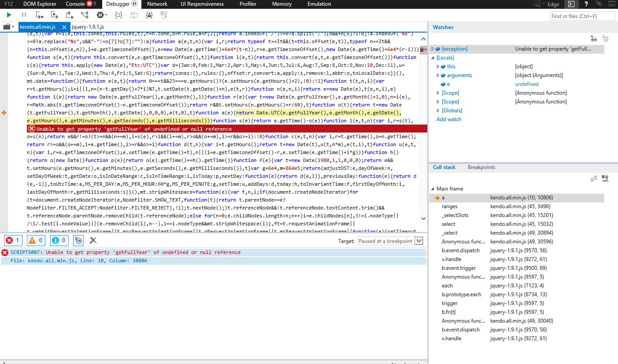This screenshot has height=364, width=618.
Task: Open the Target dropdown in console
Action: point(390,241)
